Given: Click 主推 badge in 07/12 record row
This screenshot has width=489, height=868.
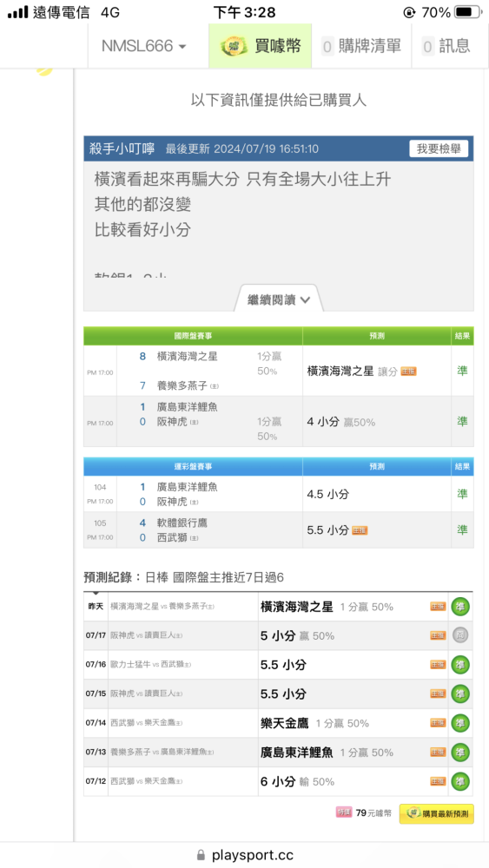Looking at the screenshot, I should (438, 782).
